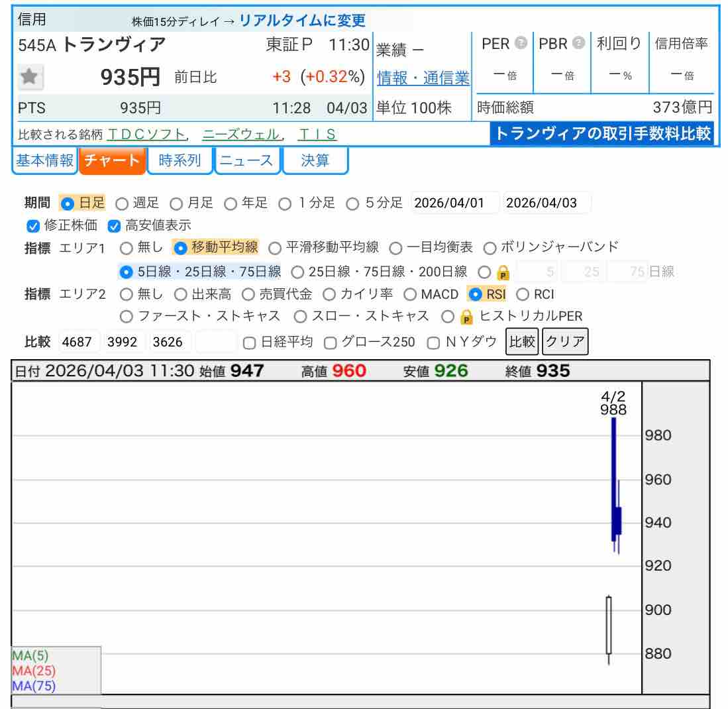The image size is (728, 709).
Task: Choose ボリンジャーバンド indicator option
Action: [x=490, y=248]
